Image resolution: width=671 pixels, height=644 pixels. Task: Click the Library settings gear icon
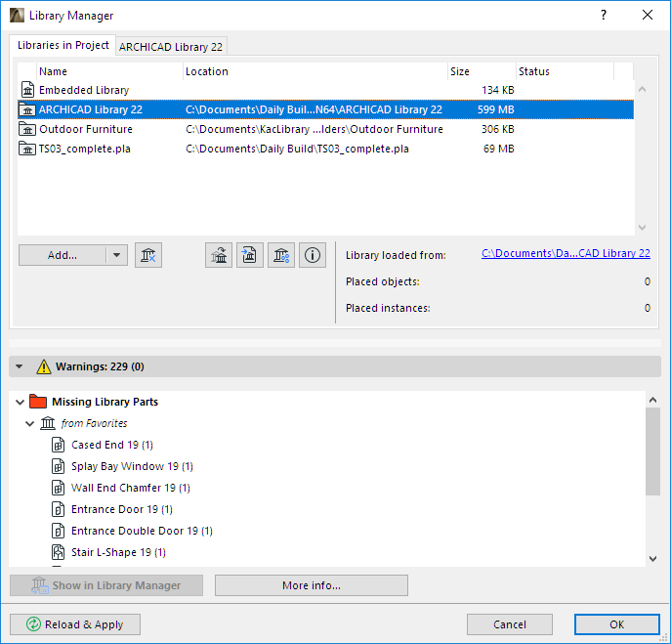coord(281,255)
